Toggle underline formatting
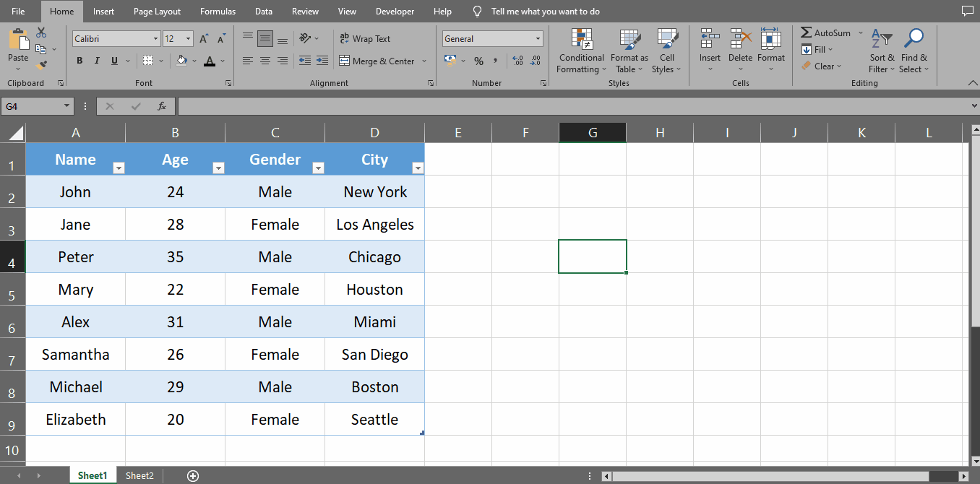 [x=113, y=61]
